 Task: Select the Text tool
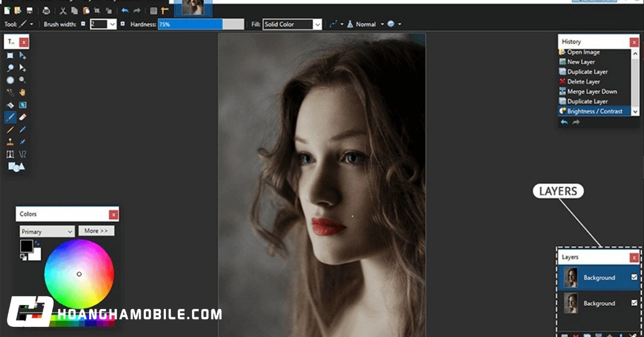[x=10, y=154]
